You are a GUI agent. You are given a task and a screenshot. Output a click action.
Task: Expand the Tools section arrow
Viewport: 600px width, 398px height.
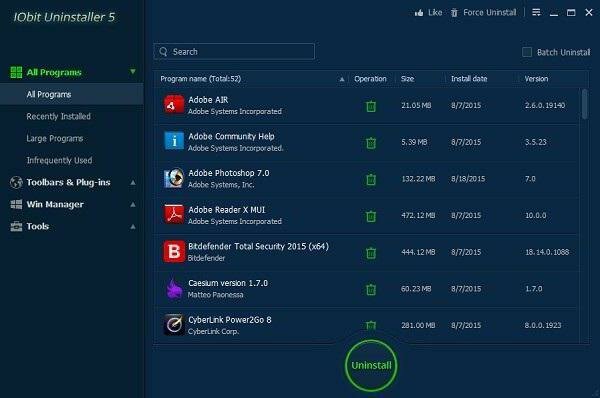coord(133,227)
